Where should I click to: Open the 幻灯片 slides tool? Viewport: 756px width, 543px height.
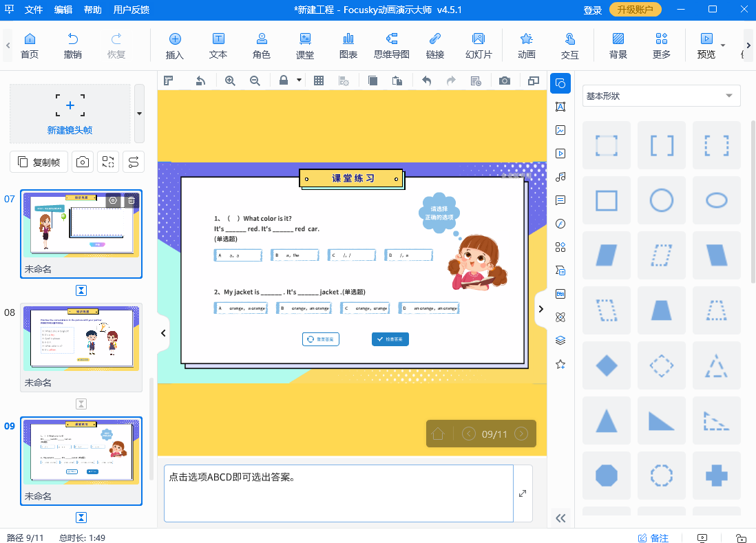click(479, 45)
